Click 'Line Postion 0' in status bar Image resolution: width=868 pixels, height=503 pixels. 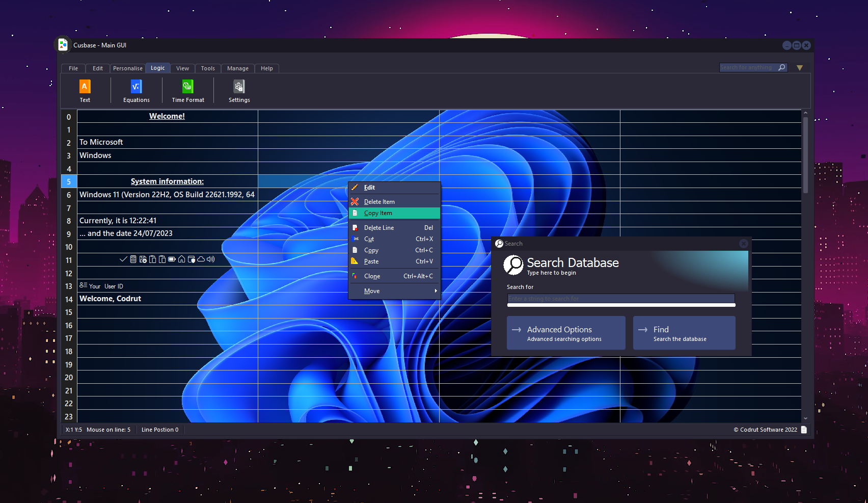tap(160, 430)
